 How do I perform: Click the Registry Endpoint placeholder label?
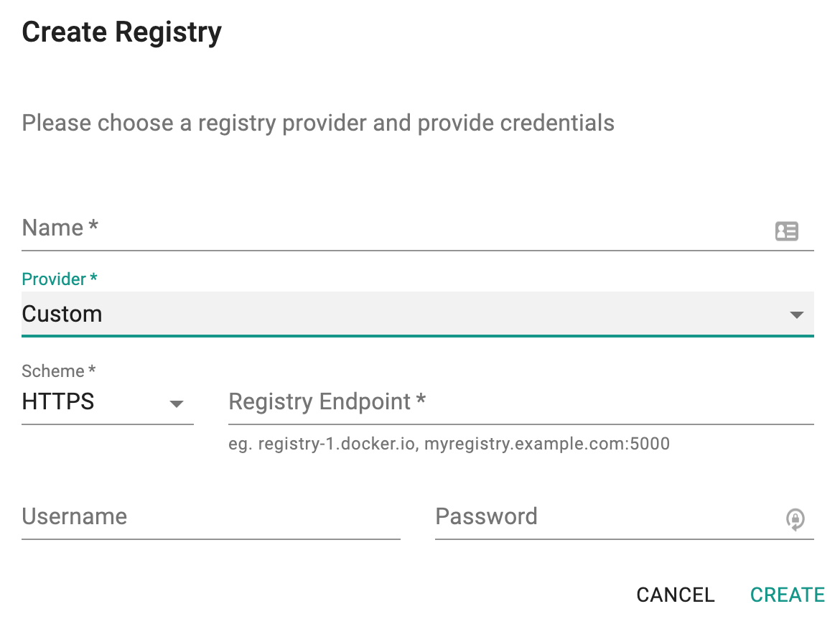(x=327, y=401)
